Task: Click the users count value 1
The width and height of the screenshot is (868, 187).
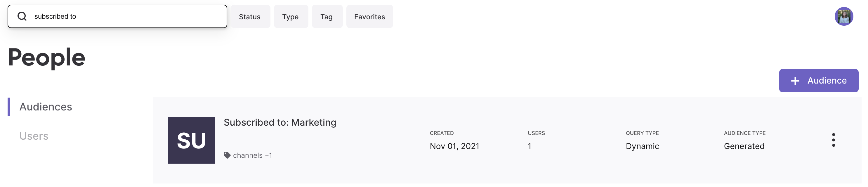Action: point(530,146)
